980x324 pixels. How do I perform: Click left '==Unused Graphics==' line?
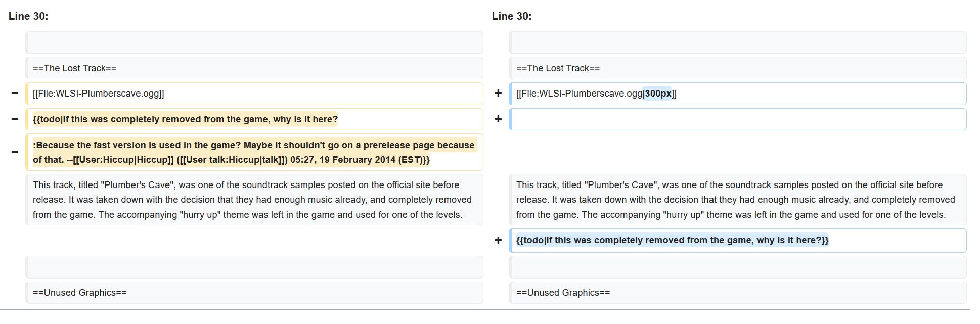pyautogui.click(x=254, y=293)
